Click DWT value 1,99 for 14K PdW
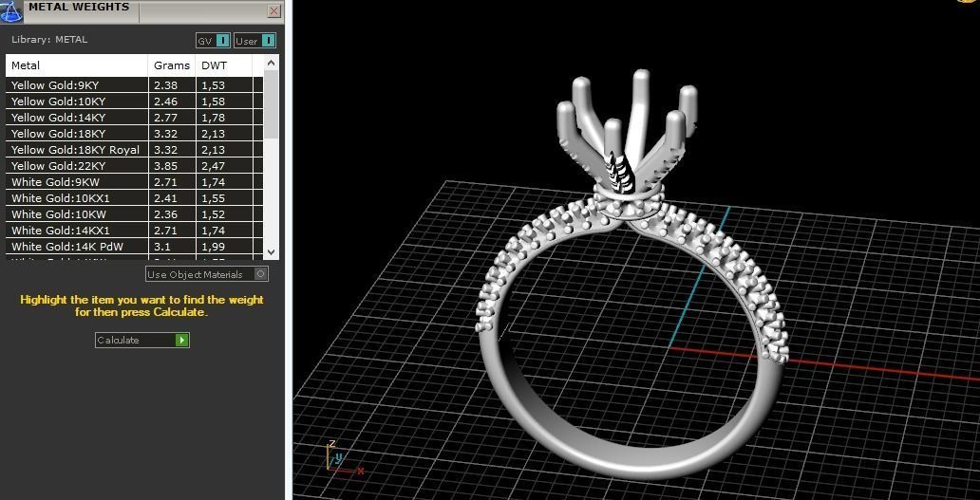This screenshot has width=980, height=500. (213, 247)
